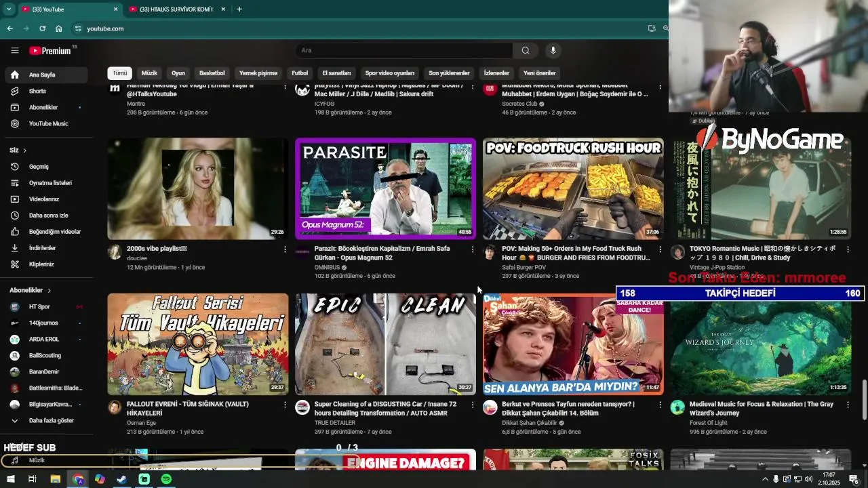Viewport: 868px width, 488px height.
Task: Open options menu for Parazit video
Action: click(x=473, y=249)
